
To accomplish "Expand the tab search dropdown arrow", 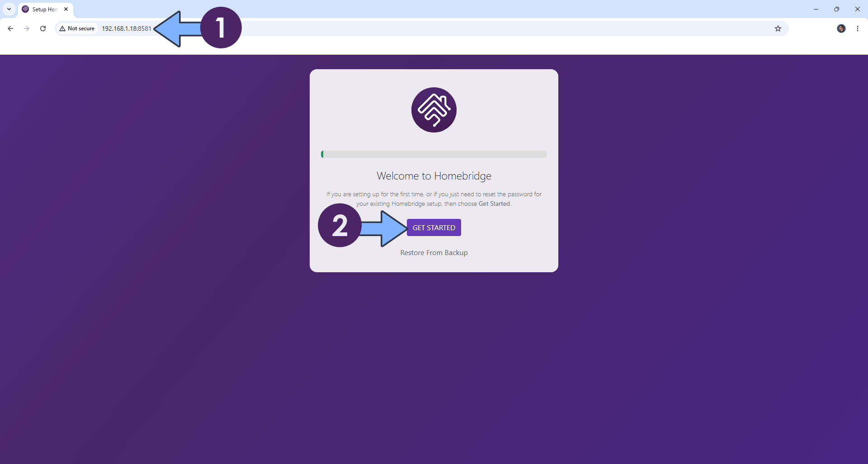I will (9, 9).
